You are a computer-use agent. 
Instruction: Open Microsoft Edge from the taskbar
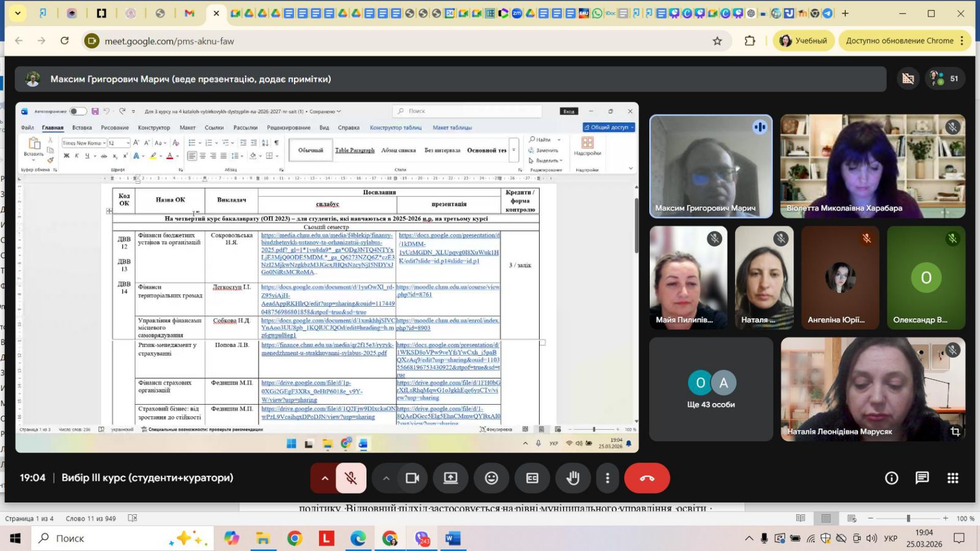pos(358,539)
